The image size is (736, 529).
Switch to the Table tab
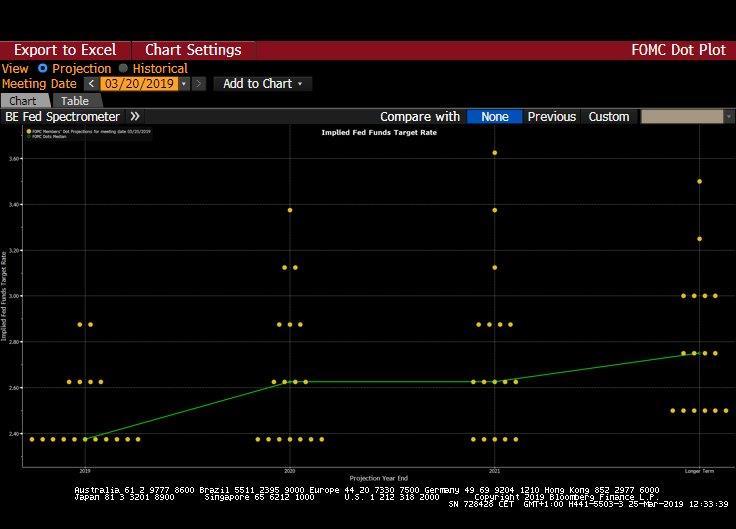point(75,101)
